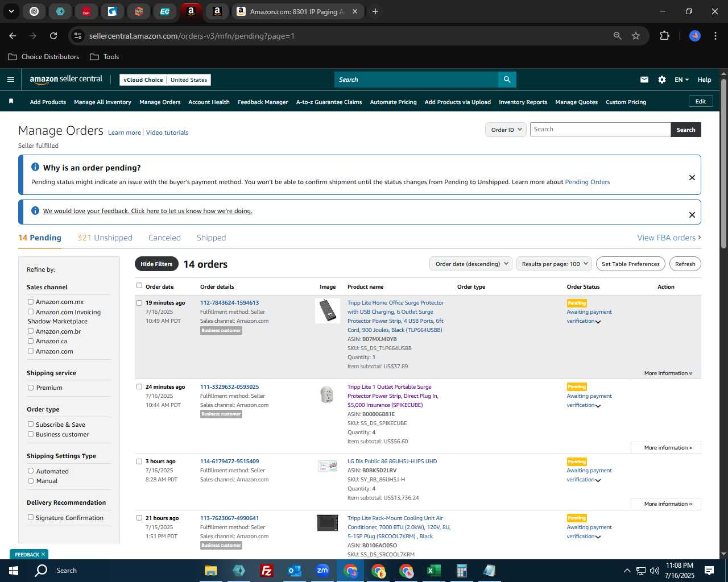Image resolution: width=728 pixels, height=582 pixels.
Task: Close the 'Why is an order pending?' banner
Action: click(x=692, y=177)
